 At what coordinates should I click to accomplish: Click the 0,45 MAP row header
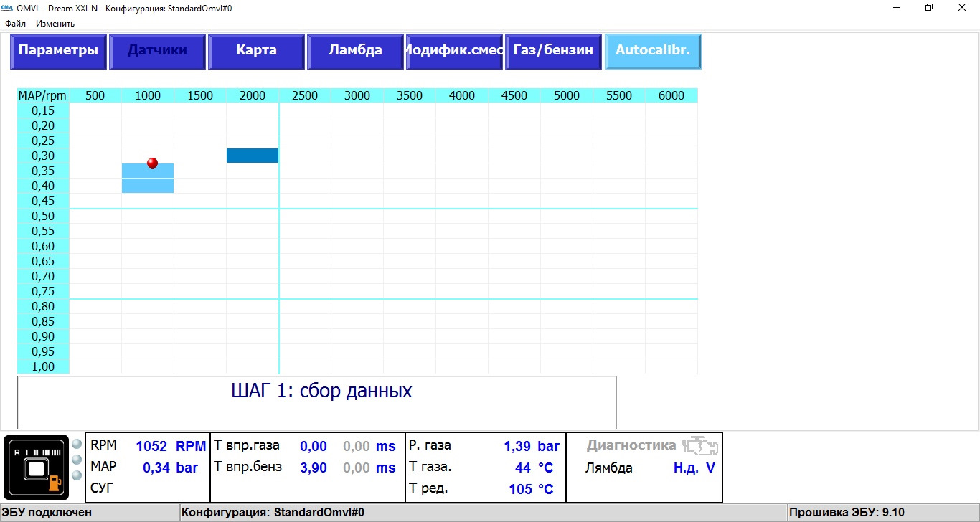43,201
